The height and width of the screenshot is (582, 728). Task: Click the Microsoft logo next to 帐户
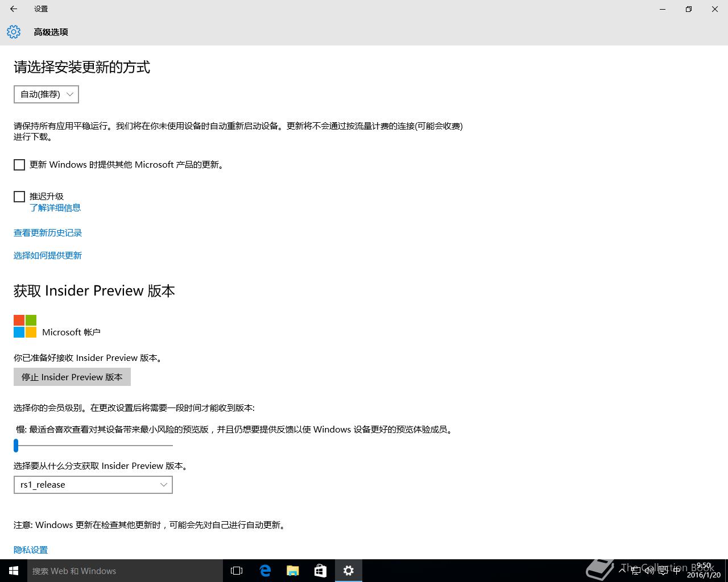25,326
